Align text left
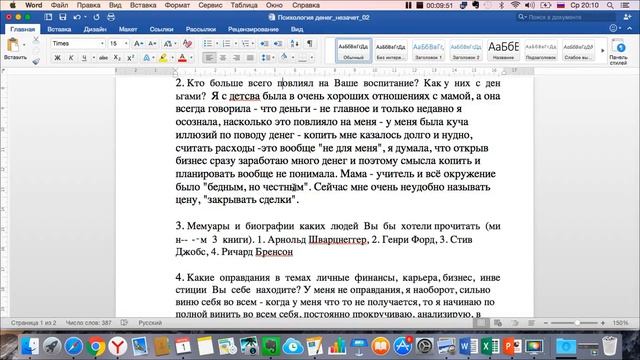640x360 pixels. tap(209, 58)
